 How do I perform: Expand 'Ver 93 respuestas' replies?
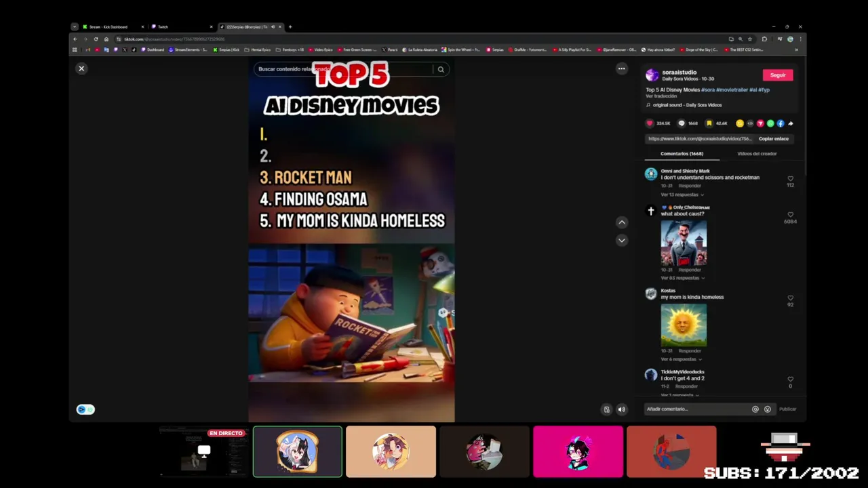(683, 278)
